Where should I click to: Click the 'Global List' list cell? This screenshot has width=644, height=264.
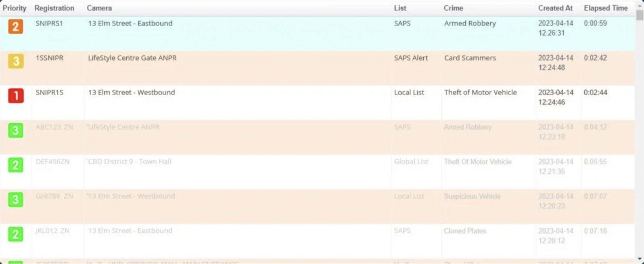(411, 161)
